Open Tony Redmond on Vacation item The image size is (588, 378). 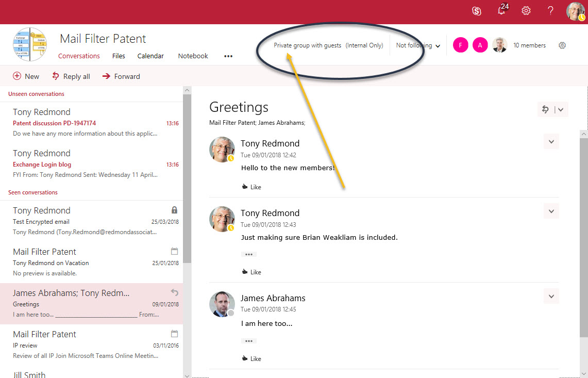coord(92,262)
